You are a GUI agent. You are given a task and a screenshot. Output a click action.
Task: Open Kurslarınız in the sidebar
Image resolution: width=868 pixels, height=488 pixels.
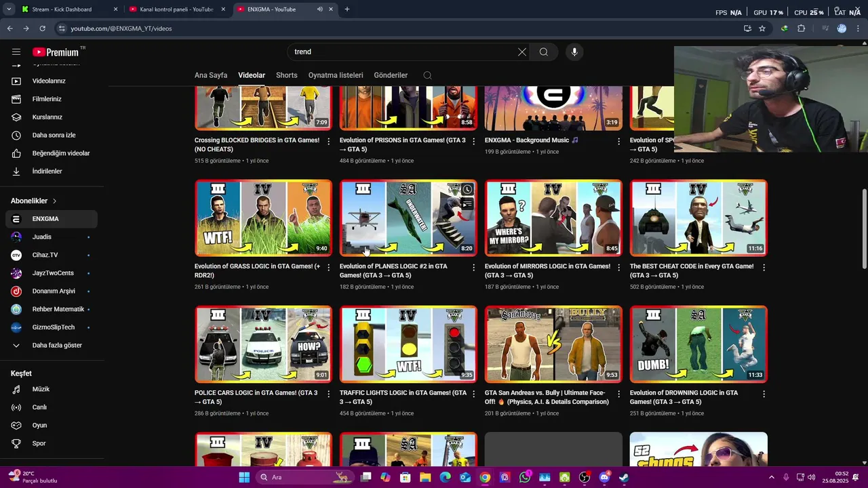(52, 117)
